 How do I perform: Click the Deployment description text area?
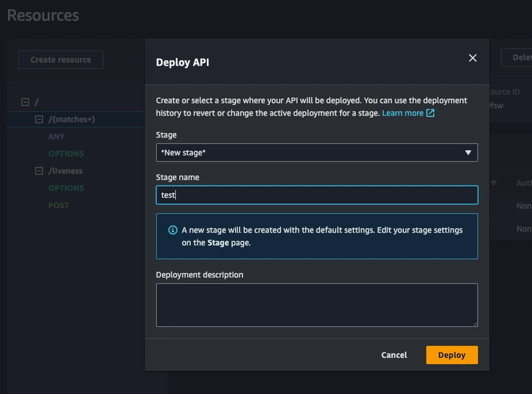(x=317, y=305)
